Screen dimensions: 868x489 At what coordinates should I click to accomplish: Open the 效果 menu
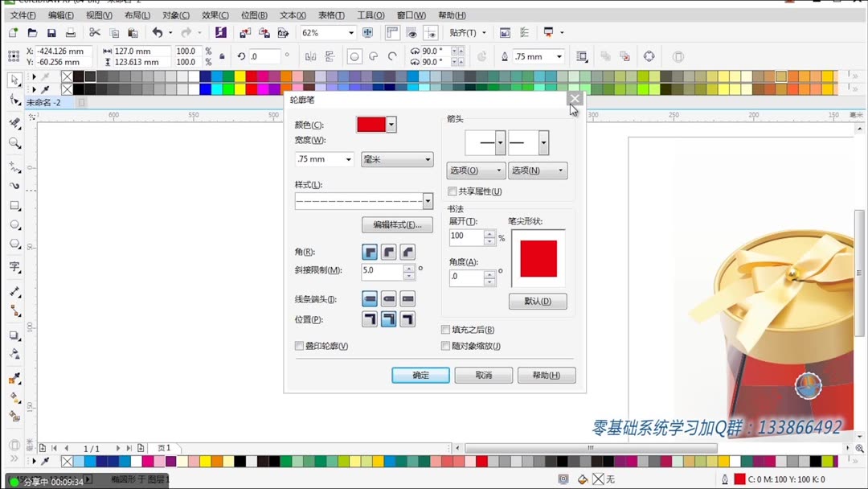(x=215, y=14)
